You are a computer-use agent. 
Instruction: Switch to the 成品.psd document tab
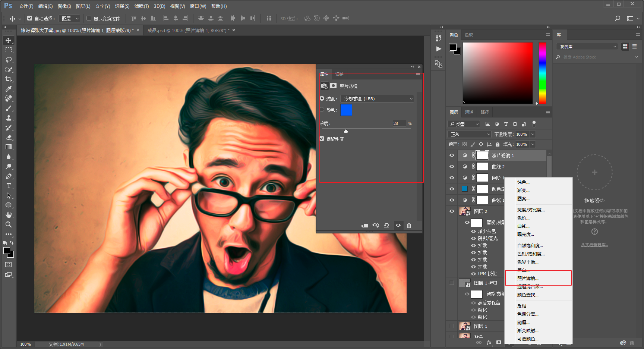click(189, 31)
